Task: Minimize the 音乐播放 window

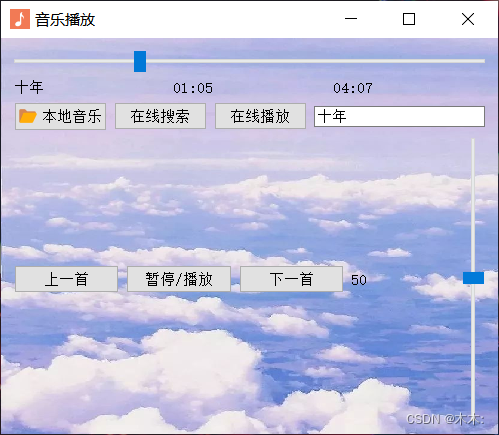Action: pos(351,19)
